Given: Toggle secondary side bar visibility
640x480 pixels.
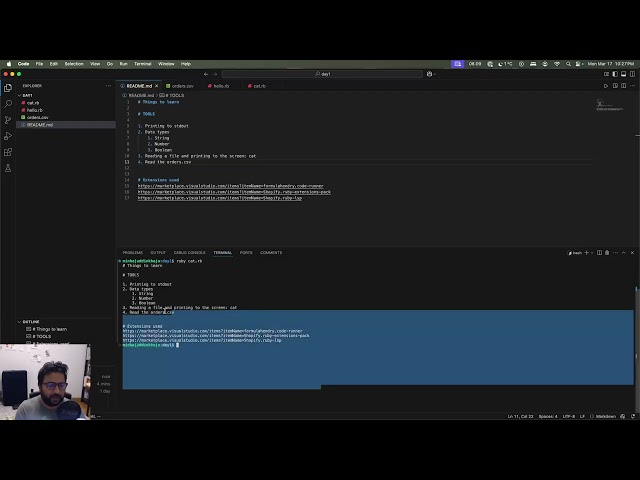Looking at the screenshot, I should tap(632, 74).
